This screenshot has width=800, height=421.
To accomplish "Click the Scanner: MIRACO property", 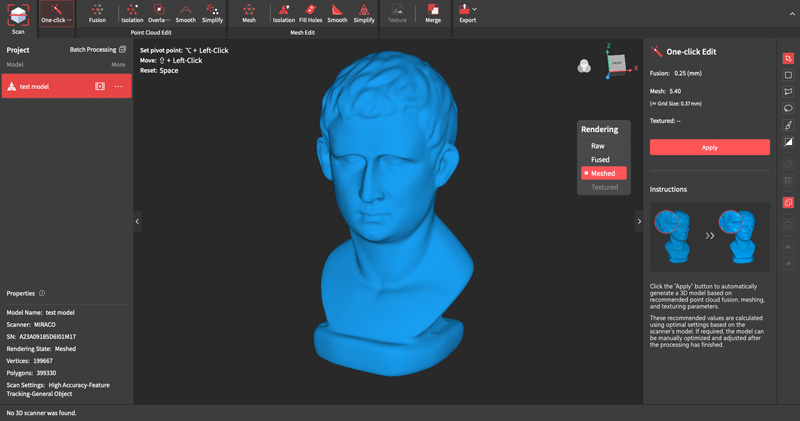I will pos(31,325).
